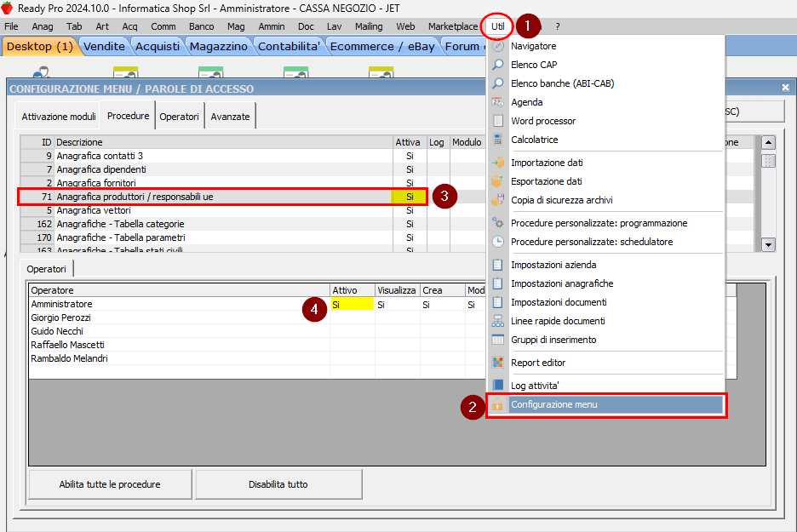Select the Procedure tab
This screenshot has width=797, height=532.
[x=128, y=116]
